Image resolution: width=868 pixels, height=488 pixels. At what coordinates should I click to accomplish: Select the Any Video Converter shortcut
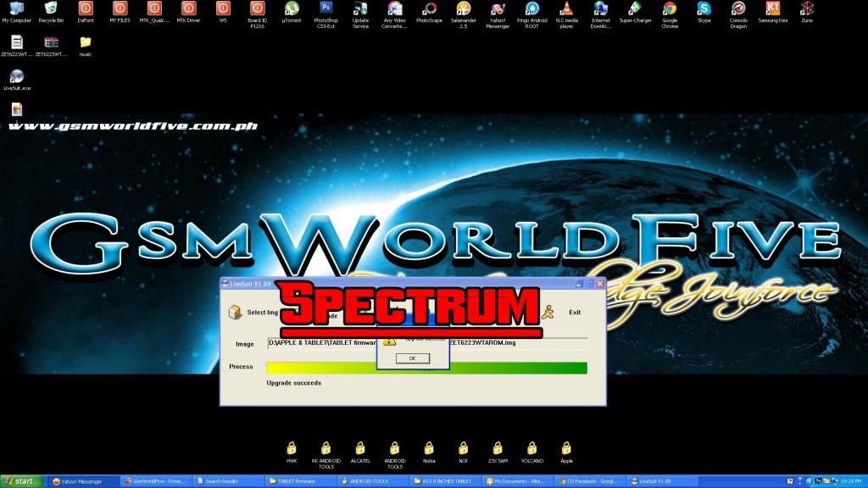point(394,14)
